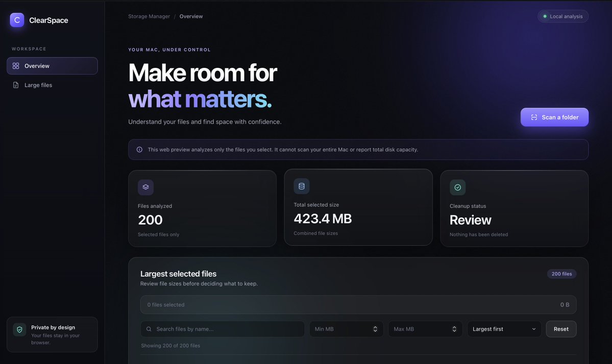612x364 pixels.
Task: Click the Min MB input field
Action: (x=346, y=329)
